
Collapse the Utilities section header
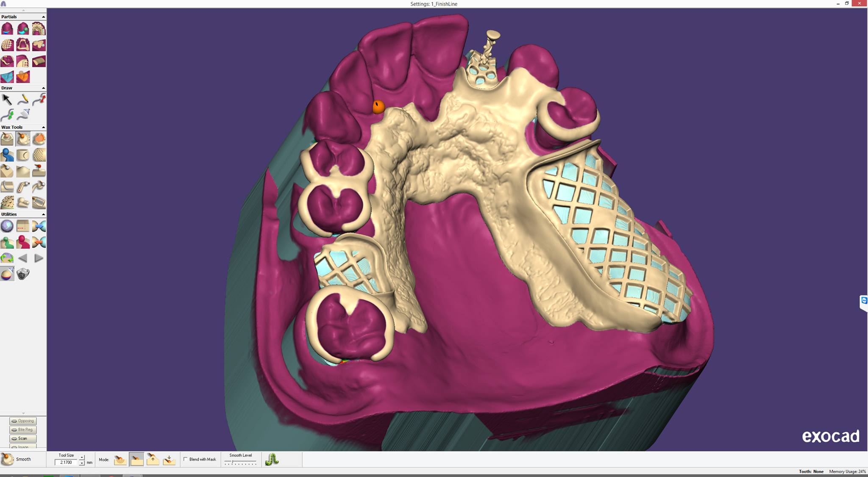point(43,215)
